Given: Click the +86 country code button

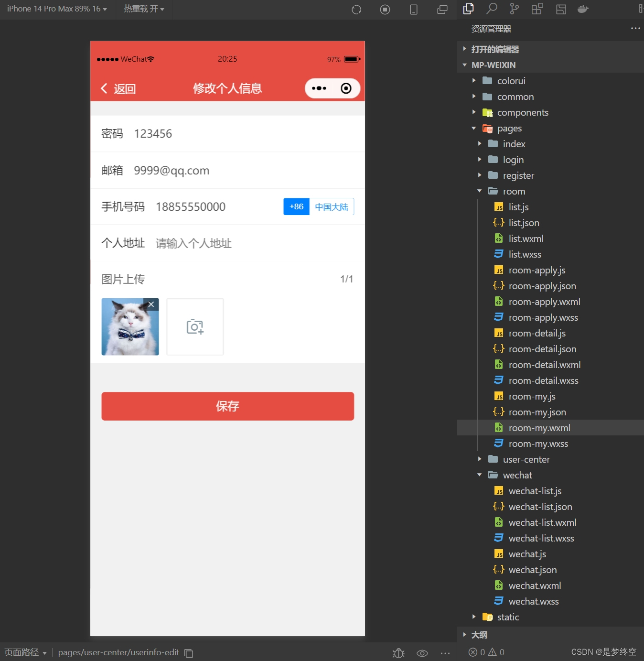Looking at the screenshot, I should (x=296, y=206).
